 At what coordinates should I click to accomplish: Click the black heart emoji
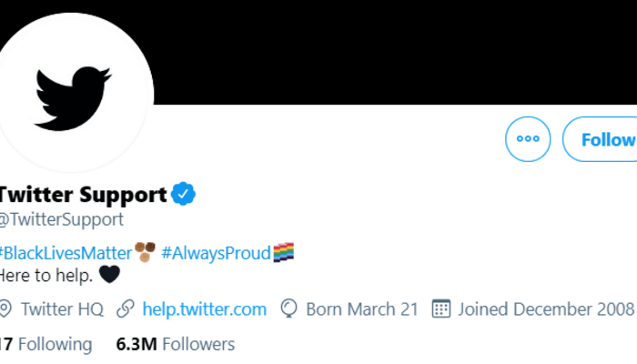[x=109, y=273]
